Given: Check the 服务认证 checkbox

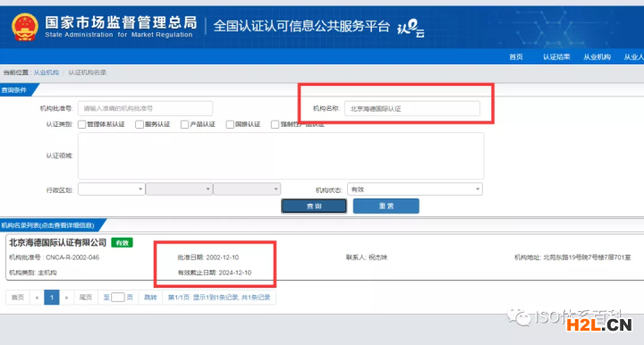Looking at the screenshot, I should coord(140,124).
